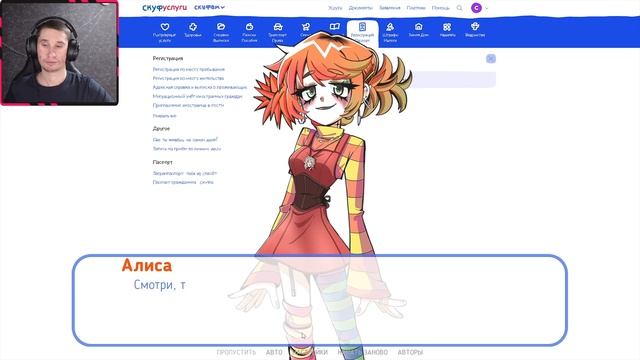This screenshot has width=640, height=360.
Task: Open the Документы top menu
Action: pyautogui.click(x=360, y=8)
